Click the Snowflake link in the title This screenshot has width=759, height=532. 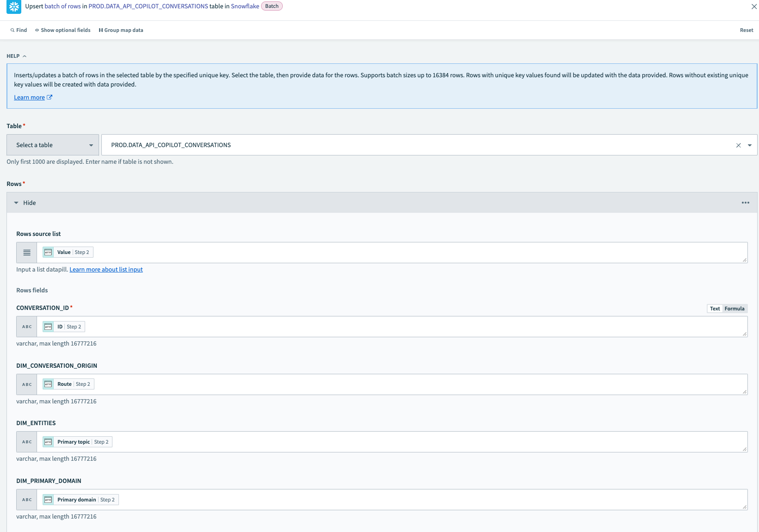click(245, 6)
